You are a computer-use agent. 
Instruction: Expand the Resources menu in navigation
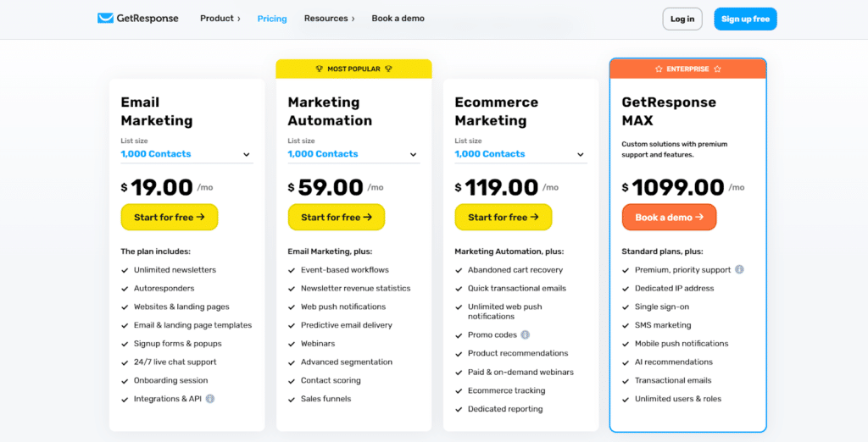pyautogui.click(x=330, y=19)
